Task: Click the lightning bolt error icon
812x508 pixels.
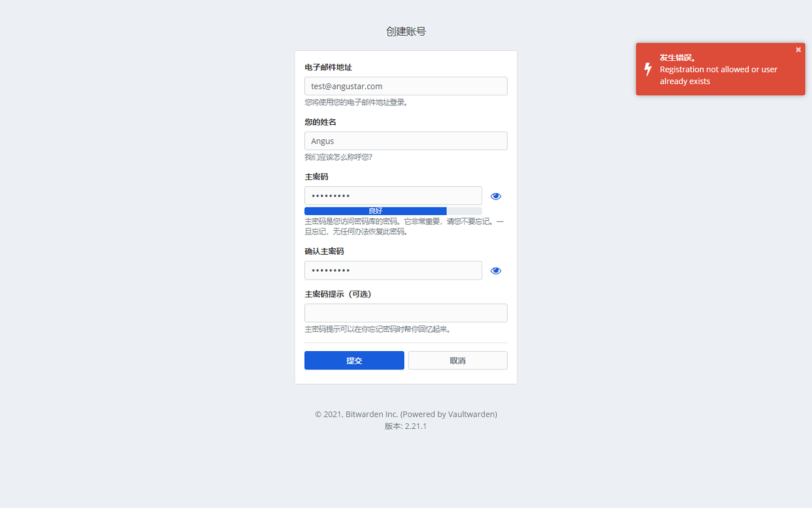Action: (x=648, y=69)
